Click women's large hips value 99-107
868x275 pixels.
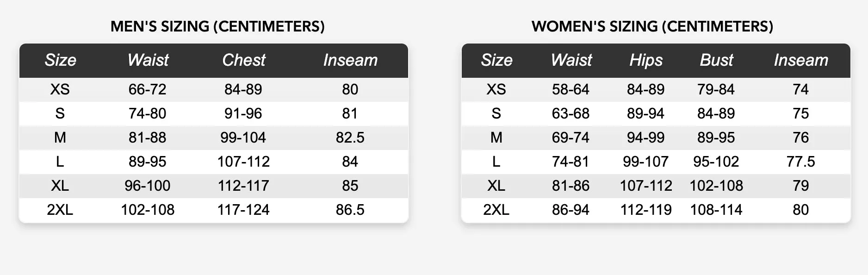[x=646, y=162]
